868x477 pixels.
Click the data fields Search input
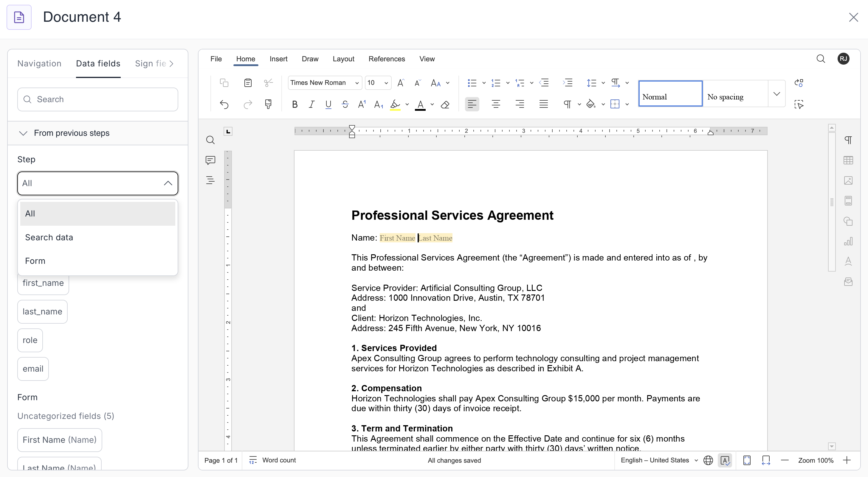coord(97,99)
